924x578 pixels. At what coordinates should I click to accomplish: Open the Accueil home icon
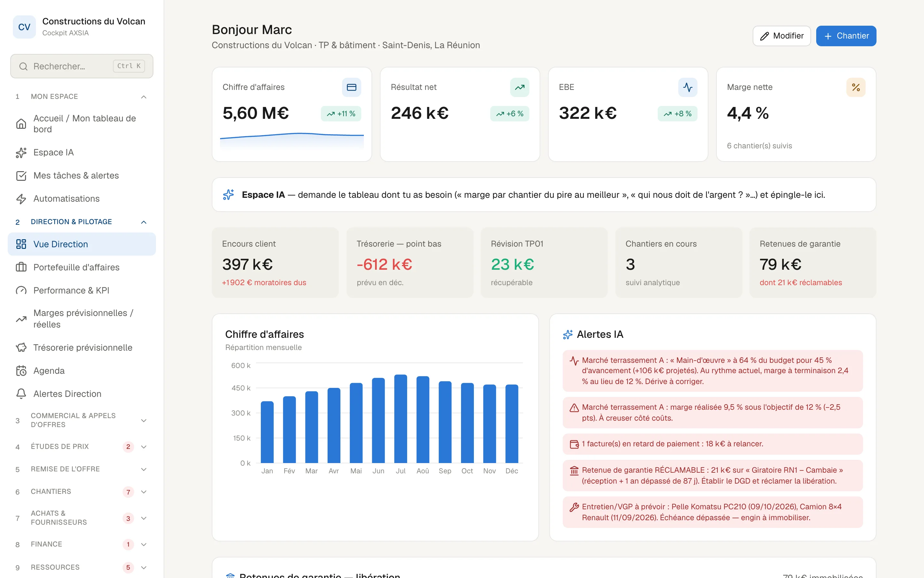click(21, 124)
